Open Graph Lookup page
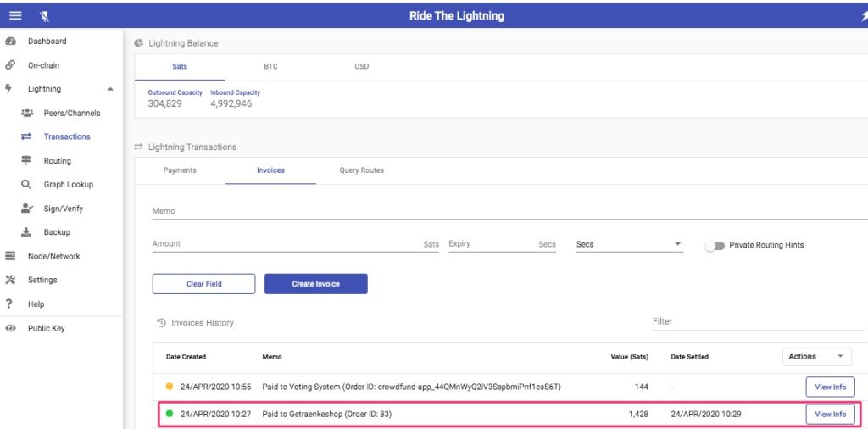The height and width of the screenshot is (429, 868). 69,185
